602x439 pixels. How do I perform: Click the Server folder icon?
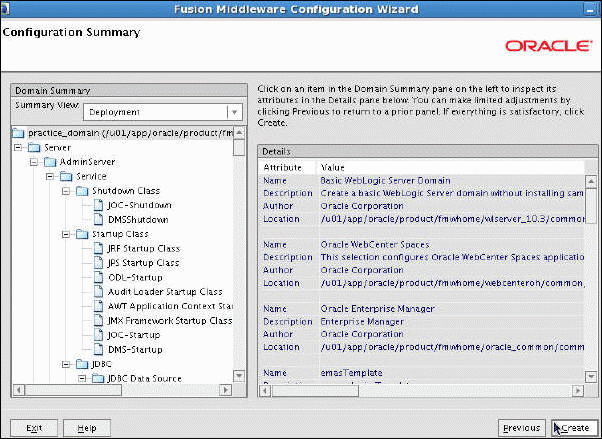[x=34, y=147]
